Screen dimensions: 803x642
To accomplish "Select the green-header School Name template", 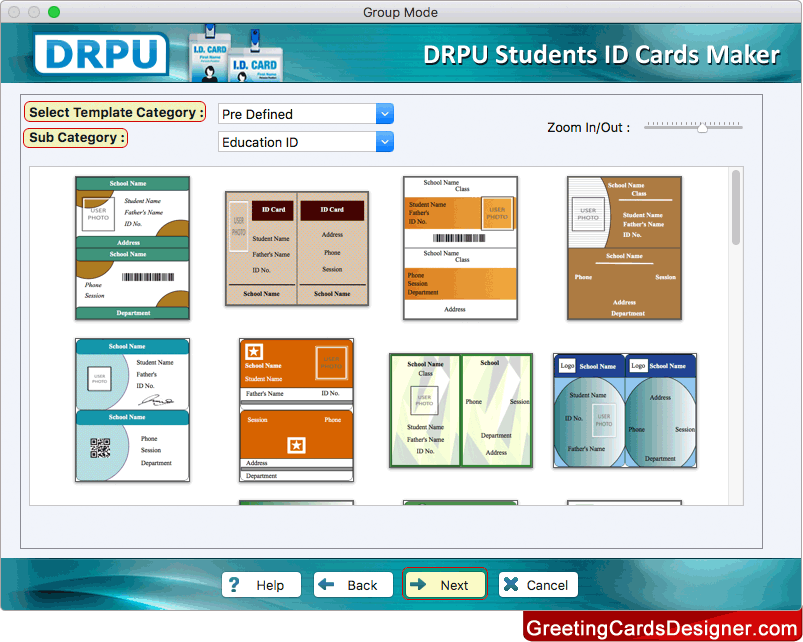I will [133, 248].
